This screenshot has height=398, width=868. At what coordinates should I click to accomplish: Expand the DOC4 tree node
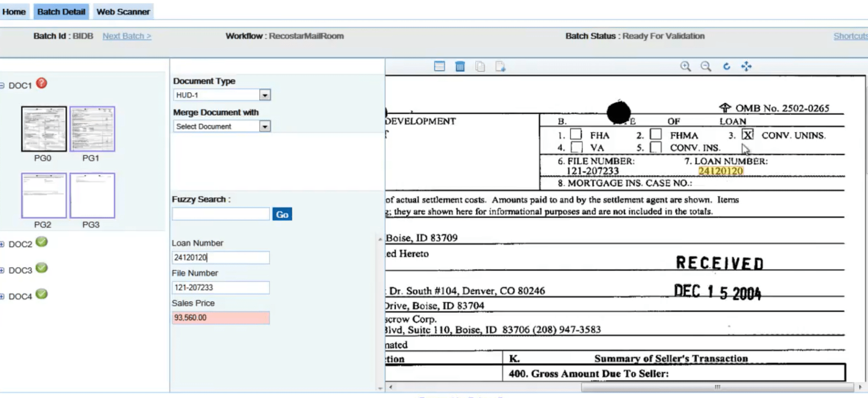tap(2, 297)
